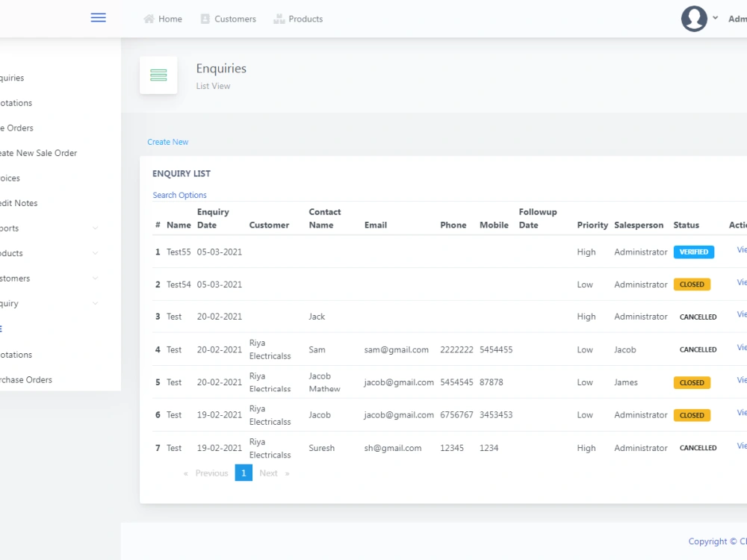The image size is (747, 560).
Task: Open Search Options link
Action: [x=179, y=195]
